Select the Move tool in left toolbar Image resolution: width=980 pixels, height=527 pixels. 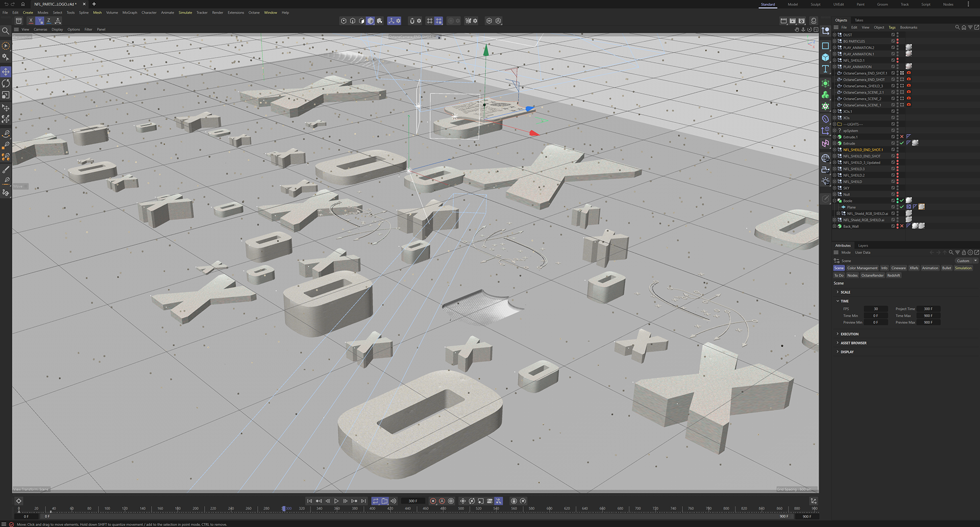click(6, 72)
